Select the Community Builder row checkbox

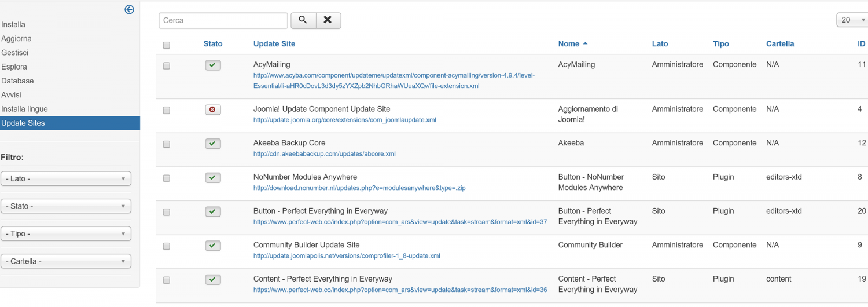click(x=167, y=246)
